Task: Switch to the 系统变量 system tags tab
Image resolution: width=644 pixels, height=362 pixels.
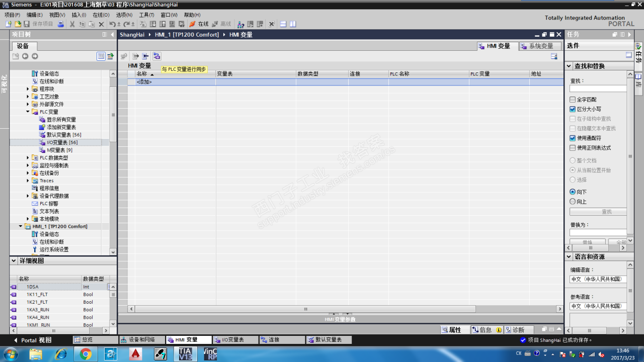Action: click(x=540, y=46)
